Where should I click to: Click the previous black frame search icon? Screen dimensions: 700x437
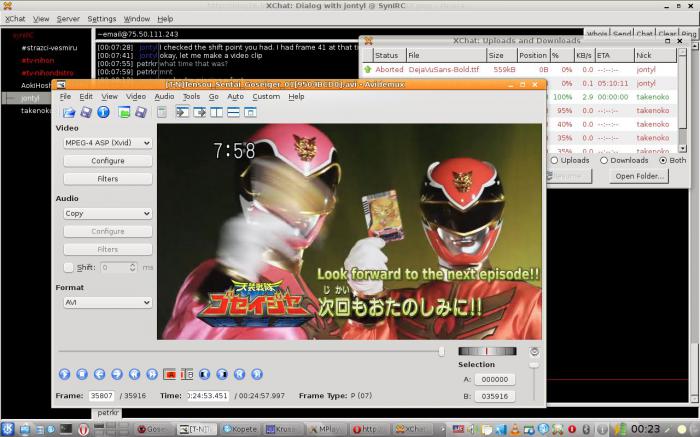coord(204,374)
